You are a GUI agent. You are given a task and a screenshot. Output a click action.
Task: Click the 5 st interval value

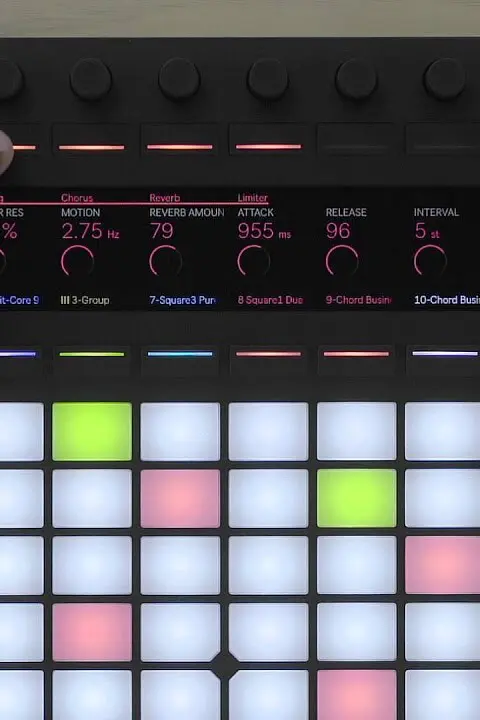pyautogui.click(x=427, y=231)
